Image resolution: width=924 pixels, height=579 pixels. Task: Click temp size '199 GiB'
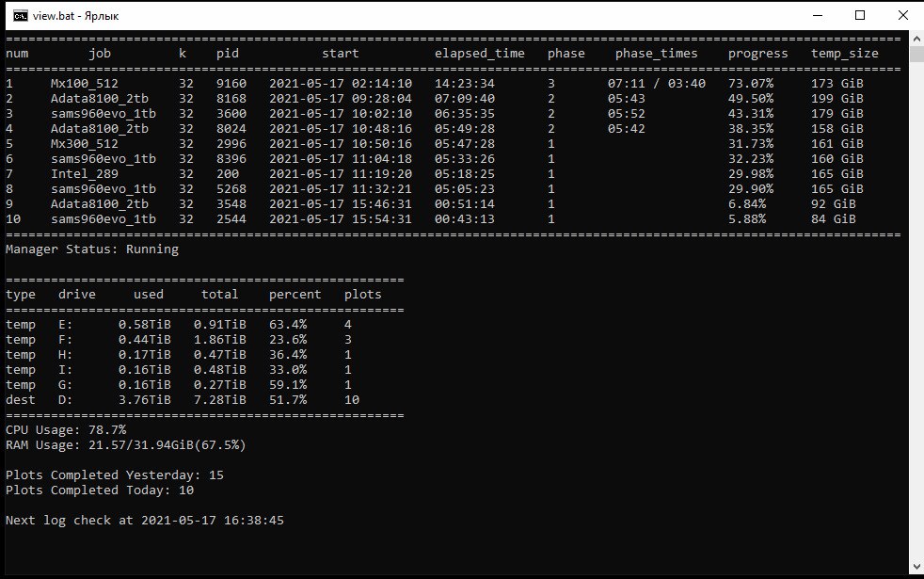[x=836, y=99]
